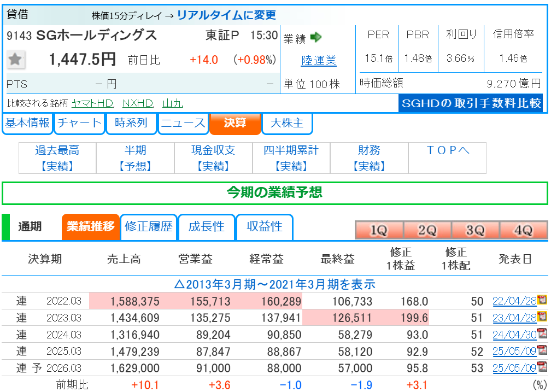Image resolution: width=551 pixels, height=392 pixels.
Task: Click the 2026.03 forecast sales 1,629,000
Action: (135, 368)
